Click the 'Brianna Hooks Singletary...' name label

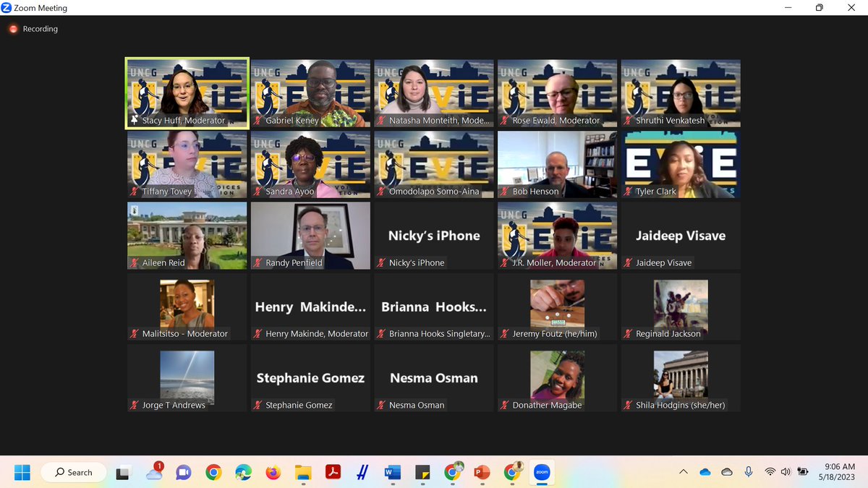tap(440, 334)
